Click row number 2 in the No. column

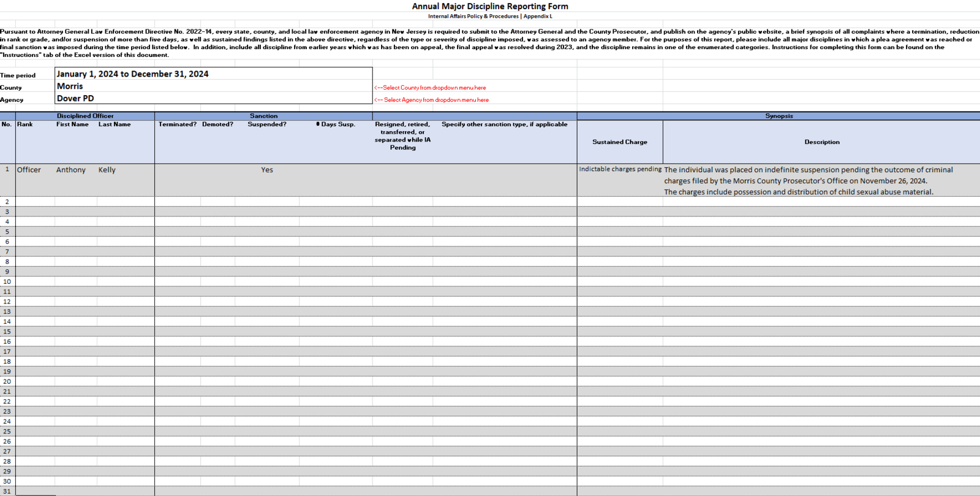(7, 202)
